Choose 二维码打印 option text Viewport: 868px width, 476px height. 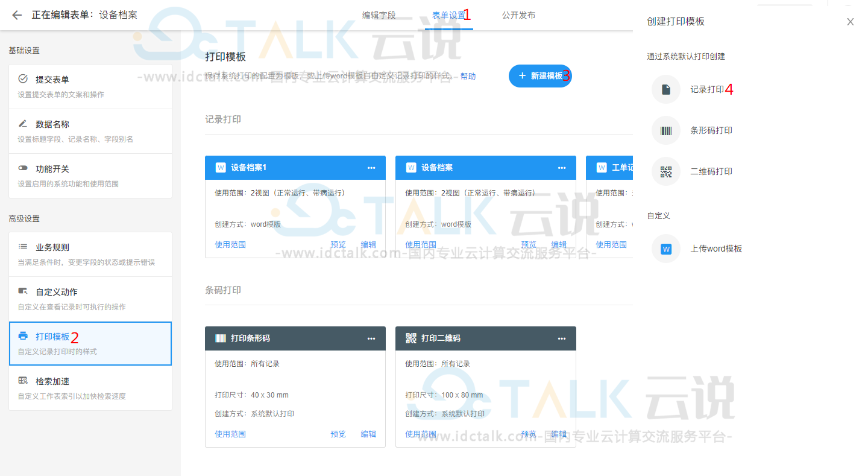(x=711, y=171)
